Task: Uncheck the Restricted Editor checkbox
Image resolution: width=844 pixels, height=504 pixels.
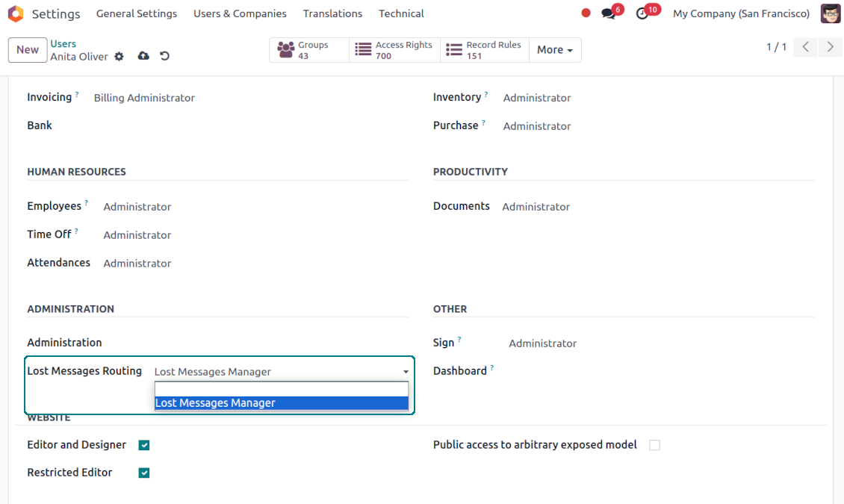Action: [144, 473]
